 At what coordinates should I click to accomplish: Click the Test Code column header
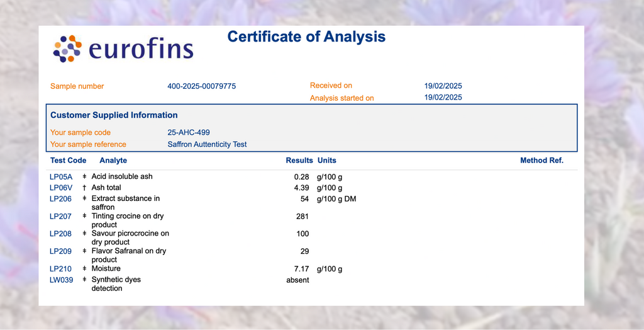coord(68,161)
